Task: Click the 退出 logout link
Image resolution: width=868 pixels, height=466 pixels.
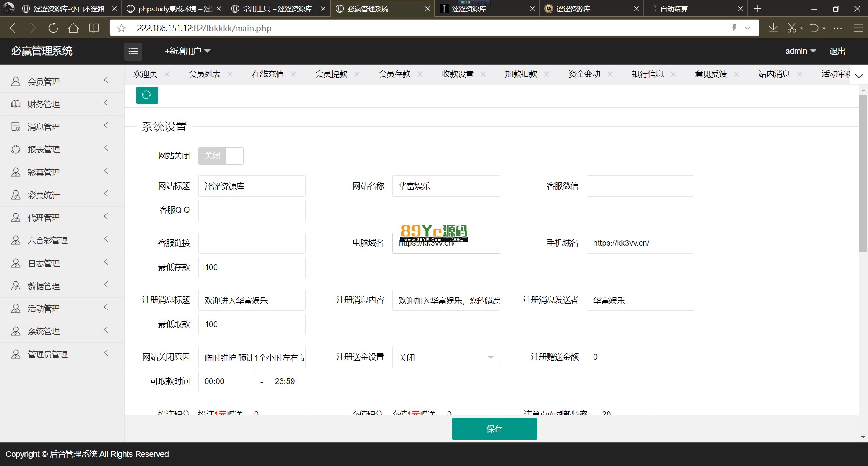Action: tap(837, 51)
